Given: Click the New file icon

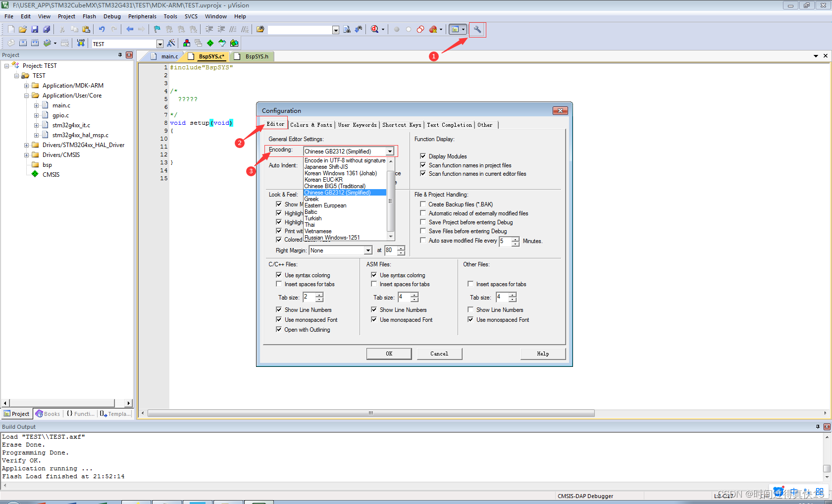Looking at the screenshot, I should click(x=11, y=29).
